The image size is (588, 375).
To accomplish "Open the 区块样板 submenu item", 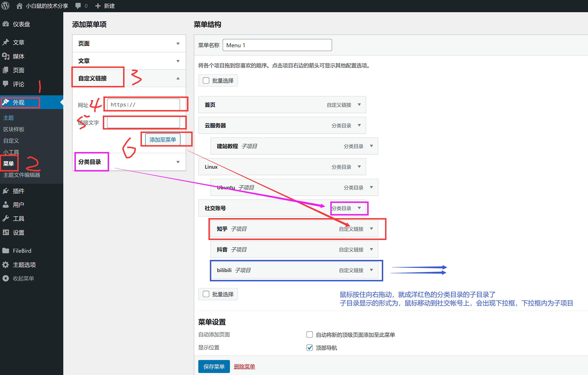I will pos(14,129).
